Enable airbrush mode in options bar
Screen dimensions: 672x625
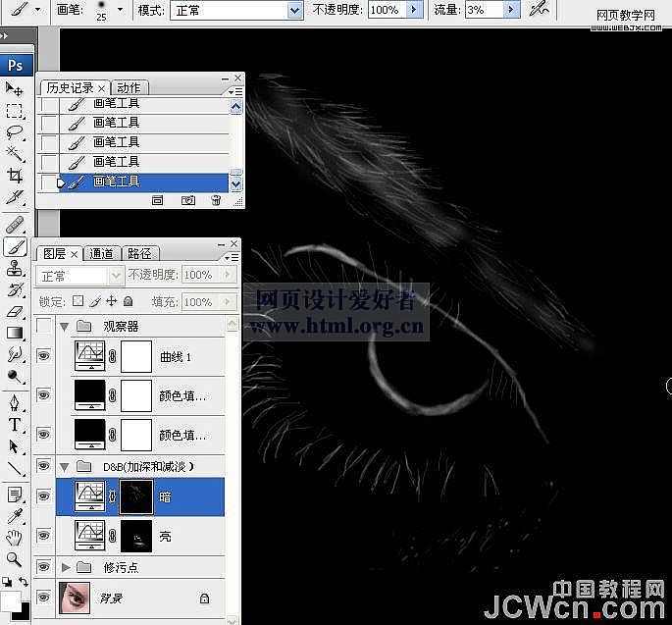(x=539, y=9)
